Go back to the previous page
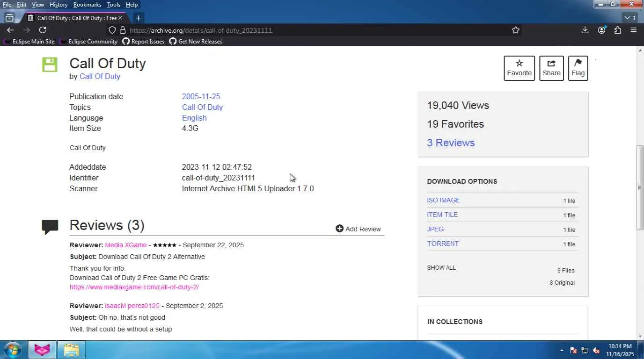Viewport: 644px width, 359px height. [10, 30]
